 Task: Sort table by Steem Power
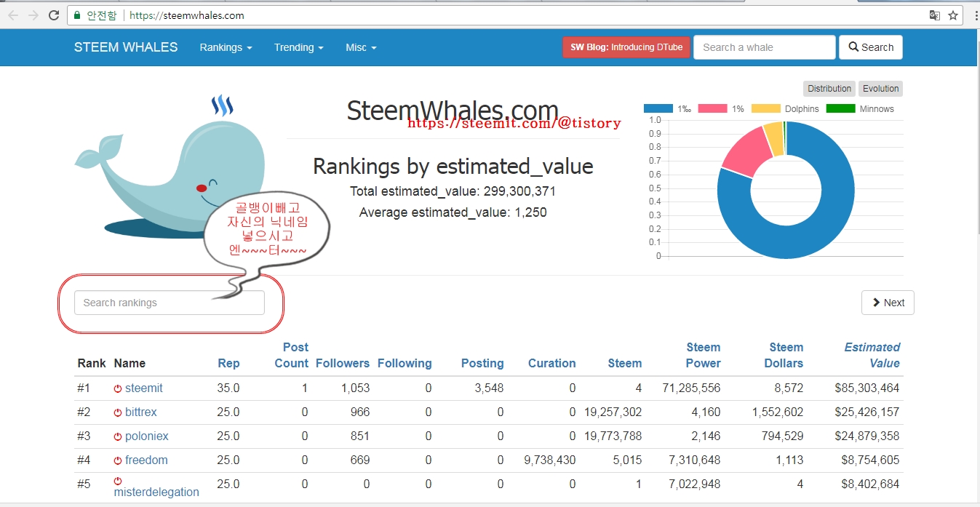pos(704,356)
